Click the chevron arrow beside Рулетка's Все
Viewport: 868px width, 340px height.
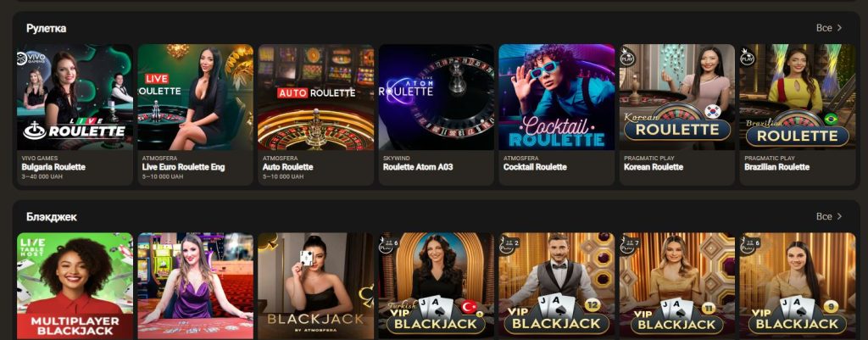point(839,28)
